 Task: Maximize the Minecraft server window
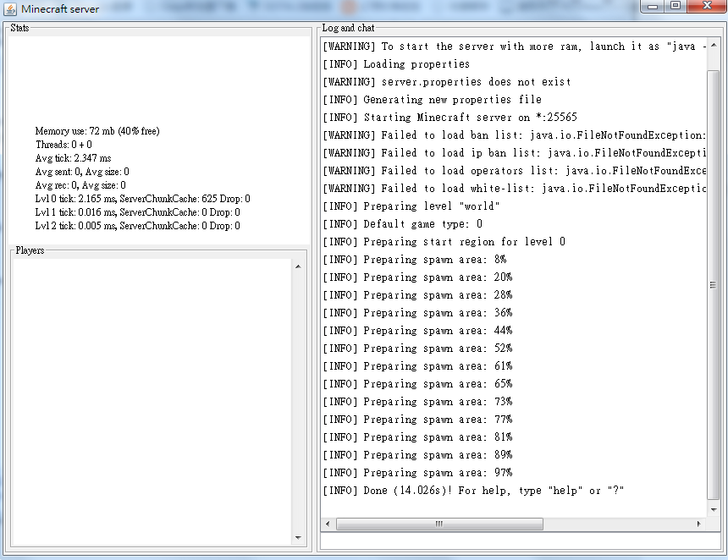coord(676,6)
